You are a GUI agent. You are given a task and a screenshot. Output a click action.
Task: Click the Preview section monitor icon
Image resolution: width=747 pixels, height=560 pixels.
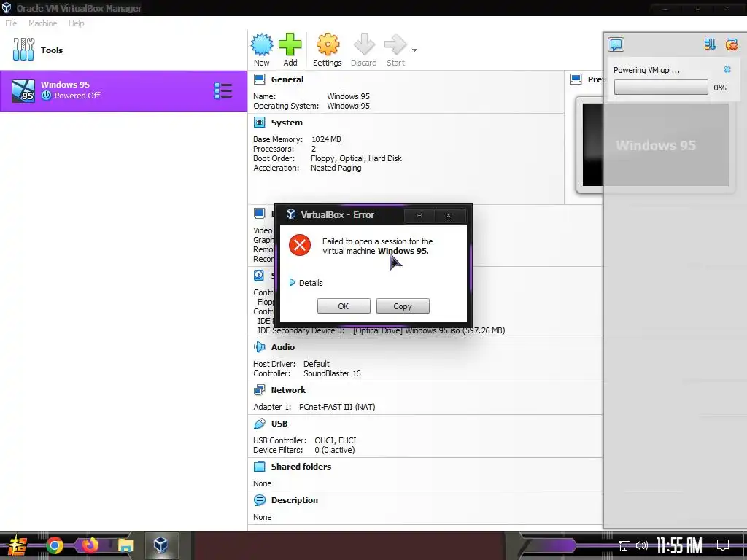pyautogui.click(x=576, y=79)
